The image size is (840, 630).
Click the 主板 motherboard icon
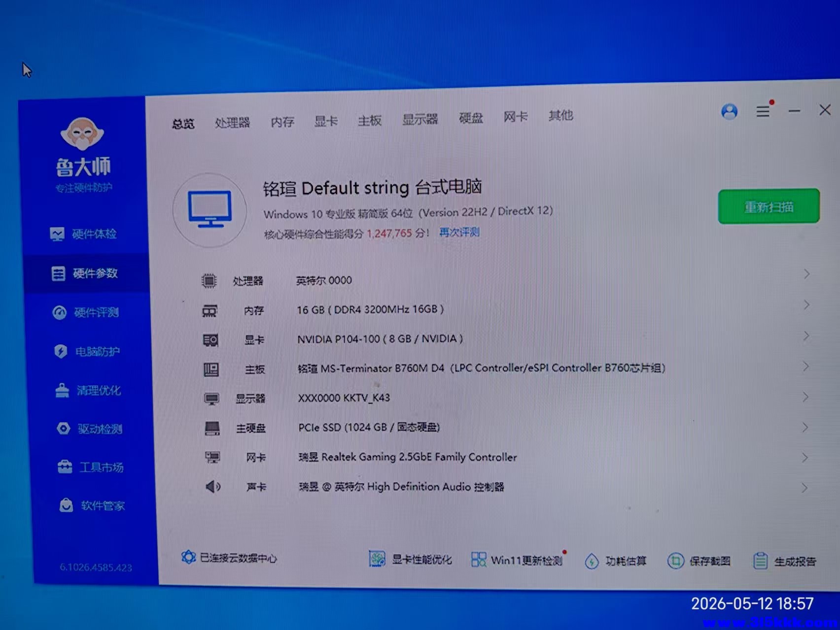(211, 369)
